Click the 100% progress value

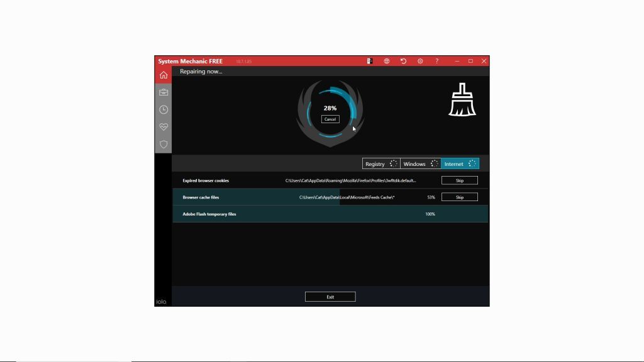[430, 214]
